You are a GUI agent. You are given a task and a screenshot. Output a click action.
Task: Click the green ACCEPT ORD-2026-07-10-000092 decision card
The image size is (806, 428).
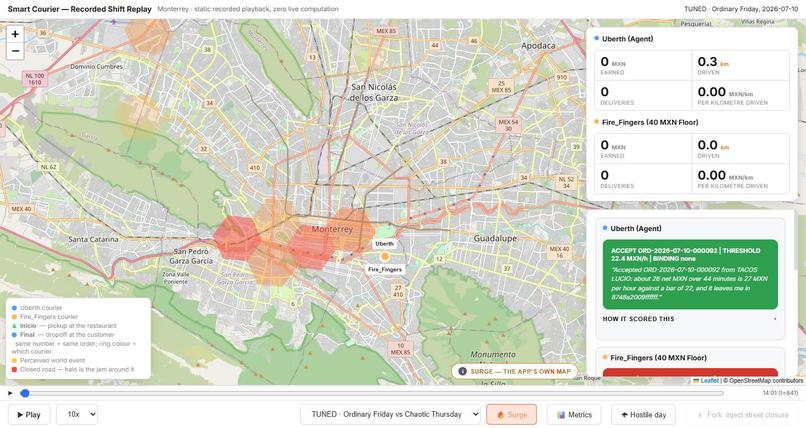(x=690, y=274)
